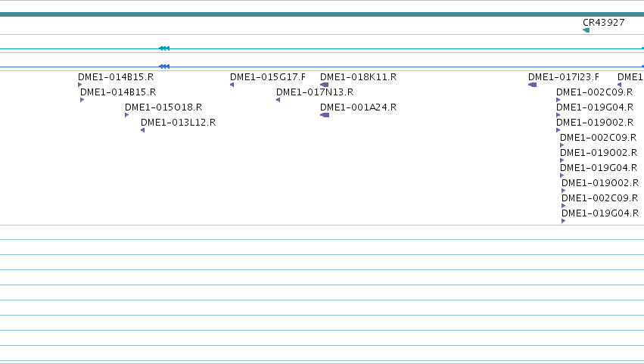Click the DME1-015O18.R label

(163, 107)
